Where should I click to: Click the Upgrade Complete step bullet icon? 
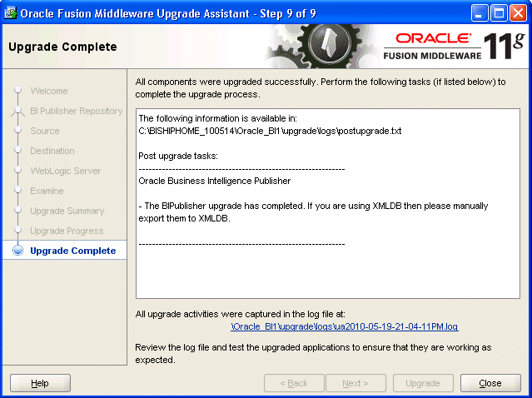[17, 251]
